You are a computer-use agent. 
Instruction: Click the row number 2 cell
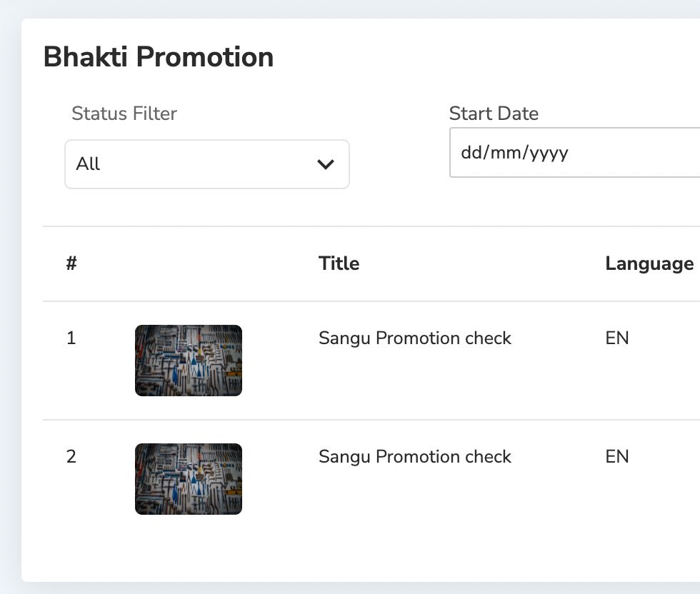tap(71, 456)
